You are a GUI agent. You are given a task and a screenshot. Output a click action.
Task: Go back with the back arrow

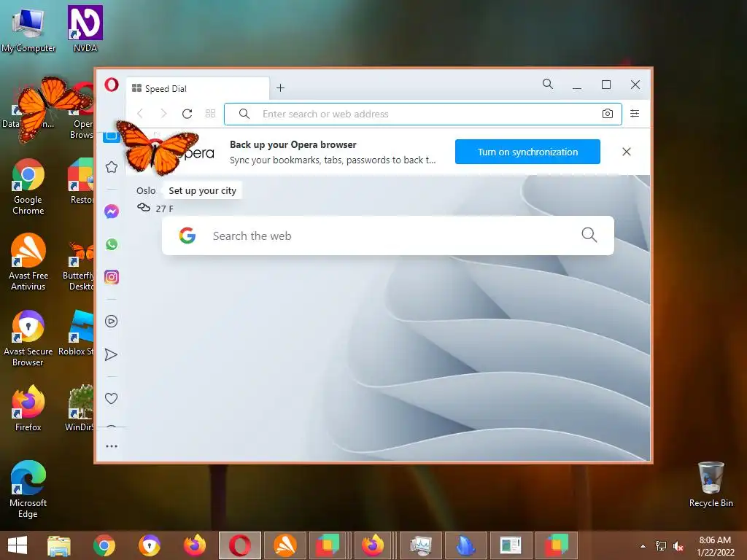[140, 113]
